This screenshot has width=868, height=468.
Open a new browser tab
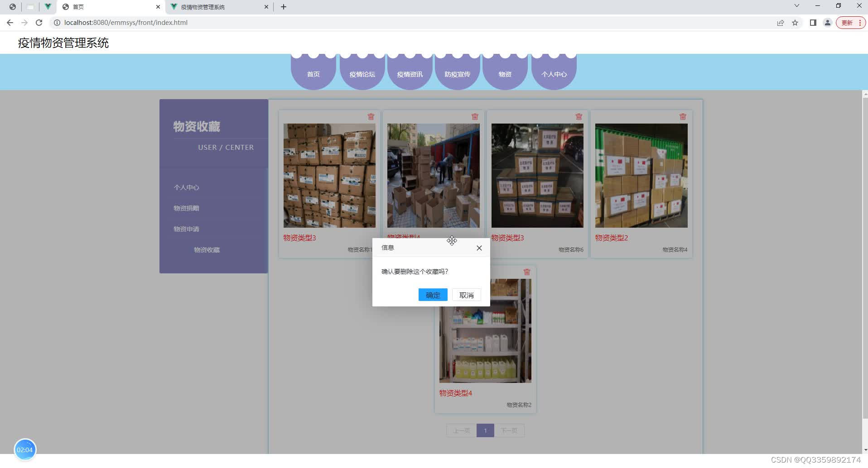pos(284,7)
